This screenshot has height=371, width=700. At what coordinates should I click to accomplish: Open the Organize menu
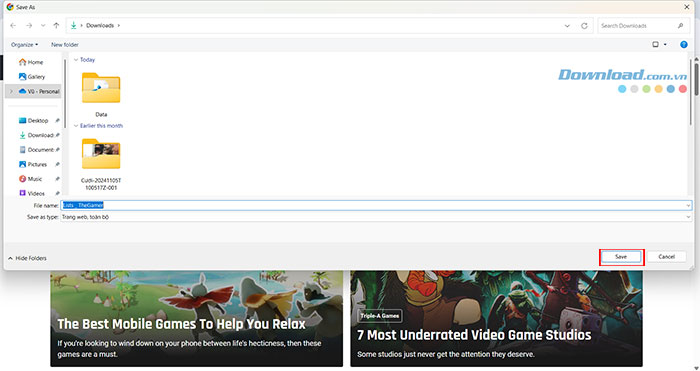[25, 45]
